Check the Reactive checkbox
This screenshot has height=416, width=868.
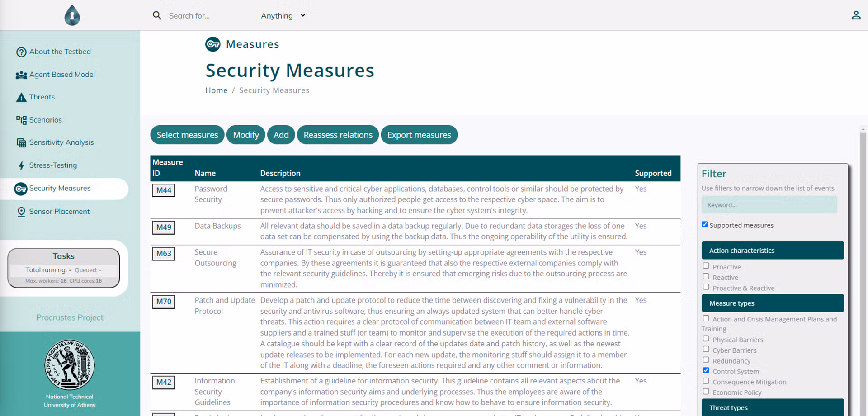pyautogui.click(x=706, y=276)
